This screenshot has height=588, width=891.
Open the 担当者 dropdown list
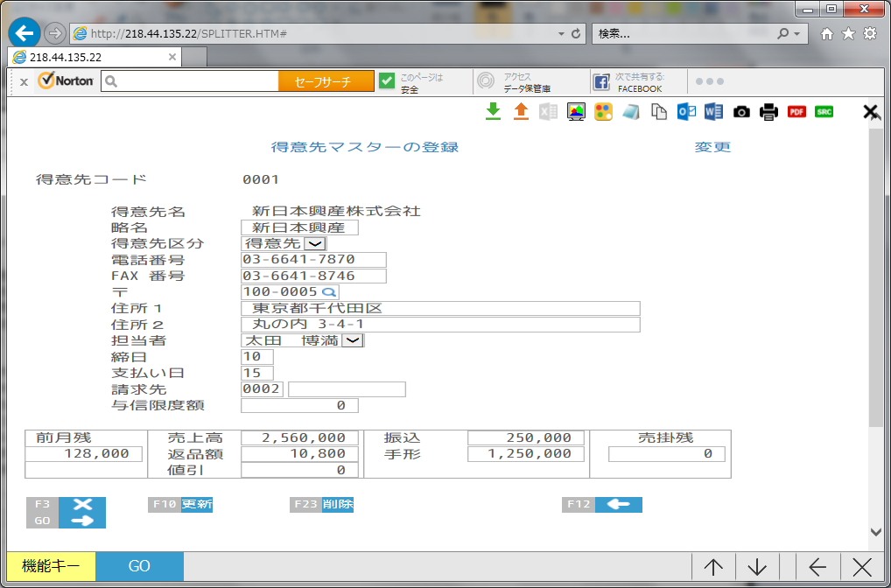tap(352, 341)
